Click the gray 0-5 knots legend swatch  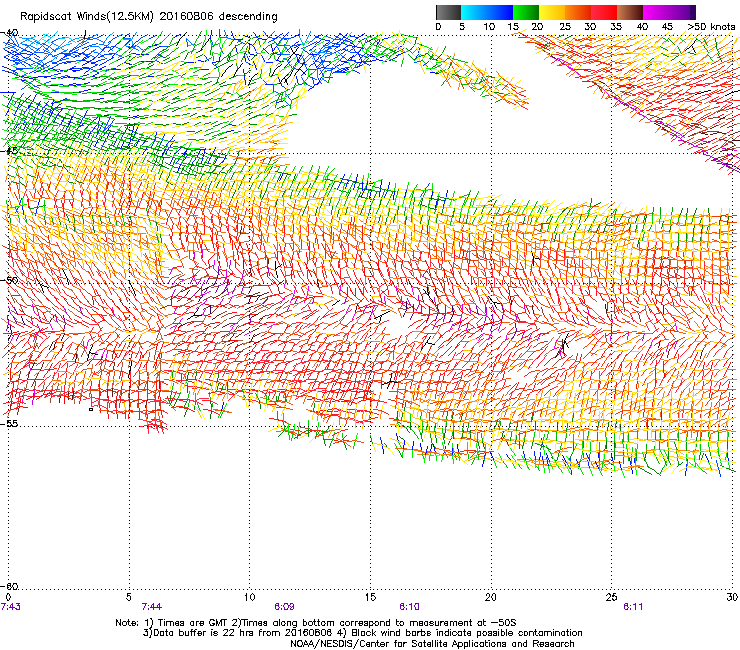(x=448, y=12)
